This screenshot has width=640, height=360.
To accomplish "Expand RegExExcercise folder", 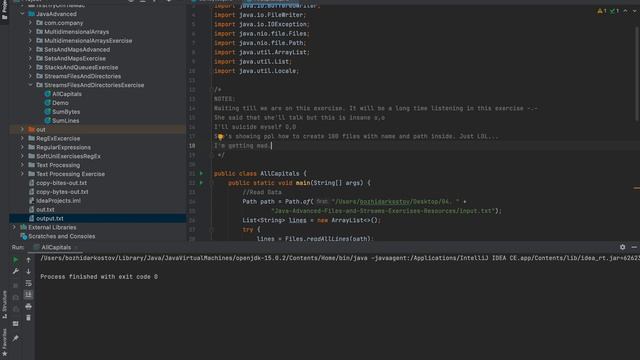I will pos(22,138).
